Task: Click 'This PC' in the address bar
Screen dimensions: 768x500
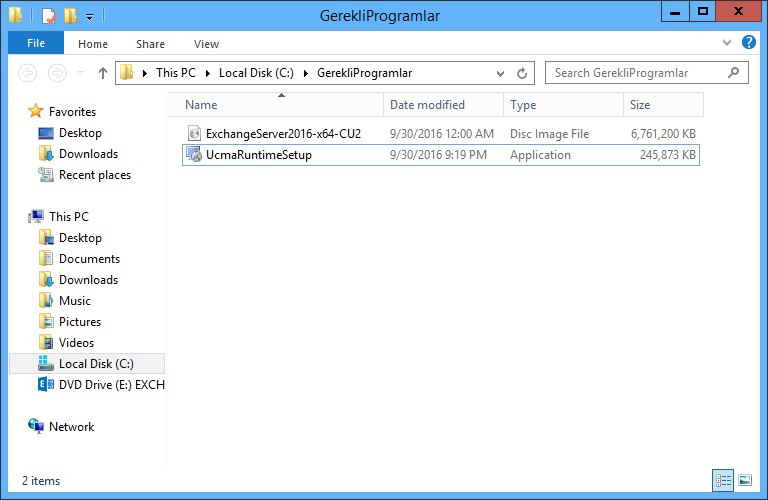Action: pyautogui.click(x=175, y=73)
